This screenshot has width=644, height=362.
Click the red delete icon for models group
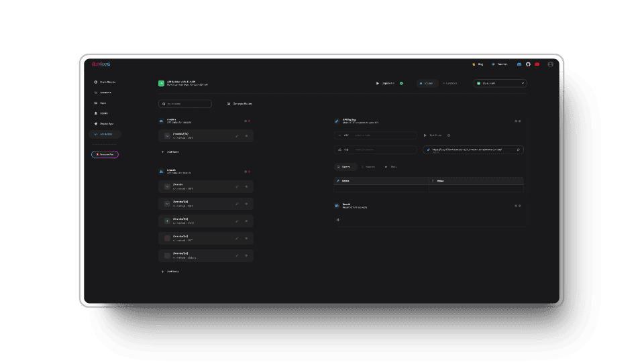click(x=250, y=121)
